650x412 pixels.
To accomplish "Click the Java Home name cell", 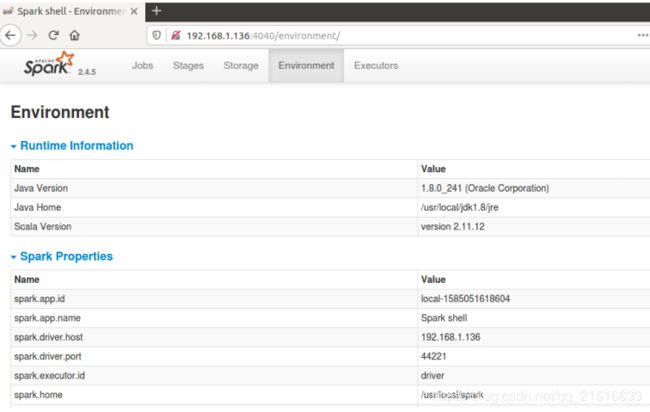I will pyautogui.click(x=214, y=207).
